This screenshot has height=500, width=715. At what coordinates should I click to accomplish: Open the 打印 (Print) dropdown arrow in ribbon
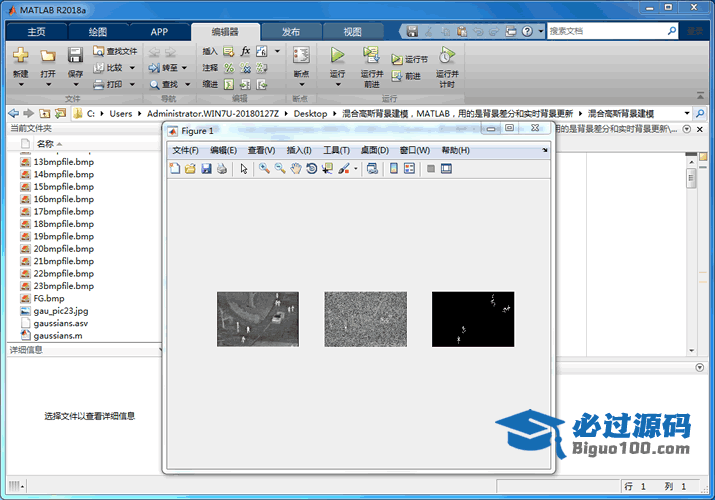tap(132, 85)
